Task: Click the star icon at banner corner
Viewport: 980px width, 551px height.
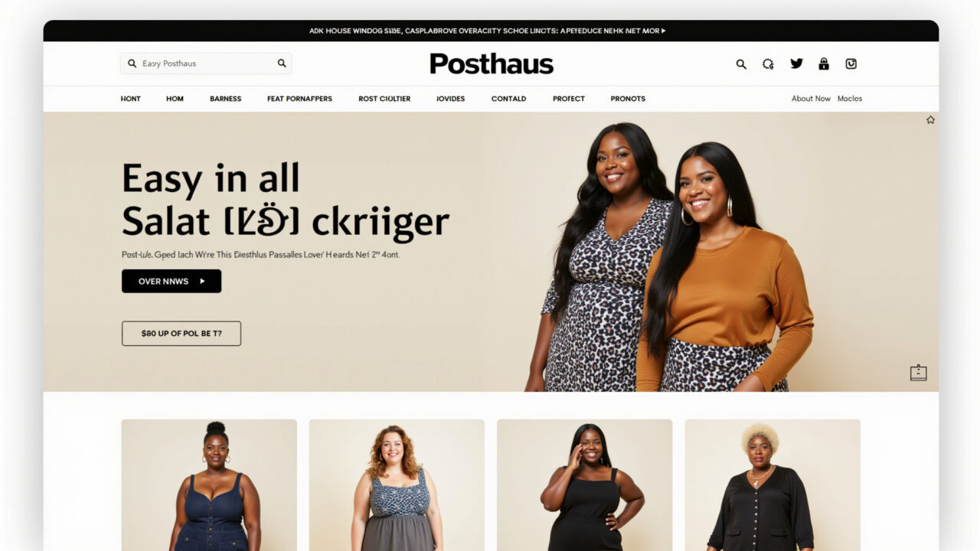Action: click(x=930, y=119)
